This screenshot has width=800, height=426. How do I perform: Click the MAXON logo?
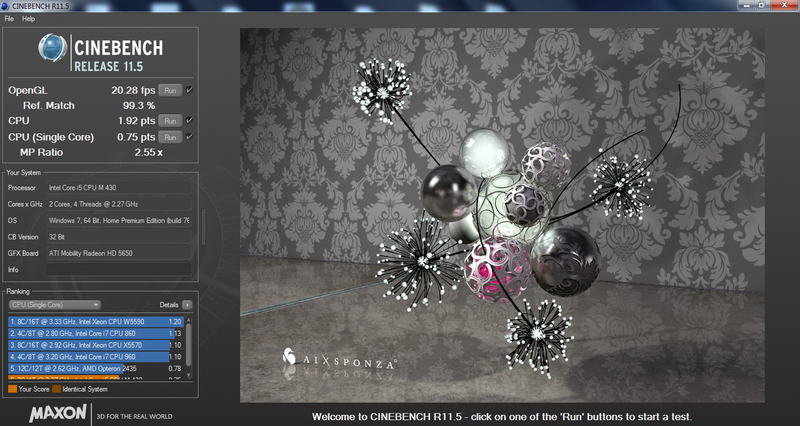58,413
